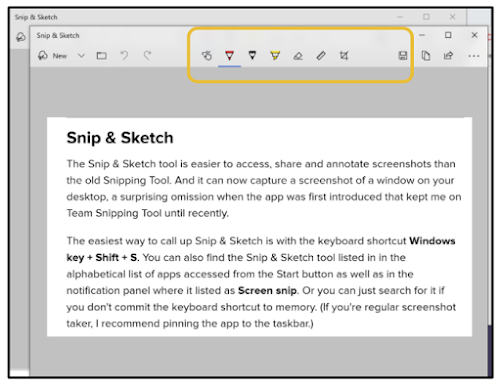This screenshot has width=501, height=387.
Task: Copy the snip to clipboard
Action: click(426, 55)
